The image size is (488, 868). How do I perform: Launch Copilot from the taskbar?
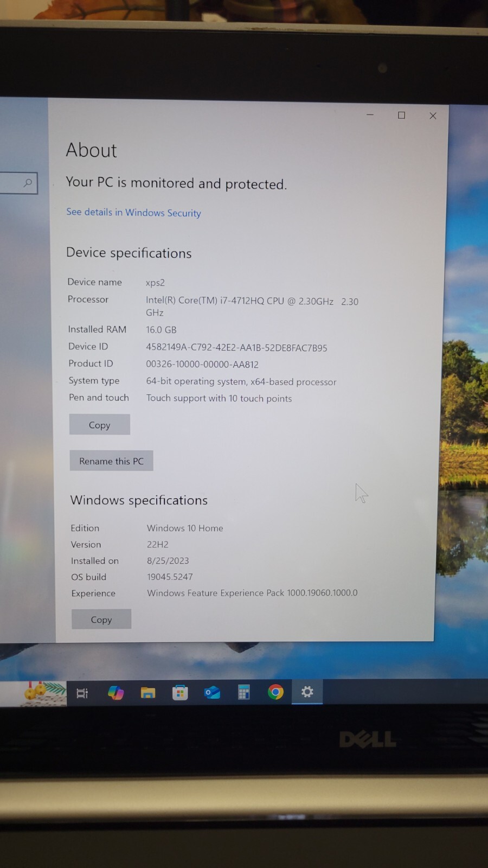click(x=115, y=693)
